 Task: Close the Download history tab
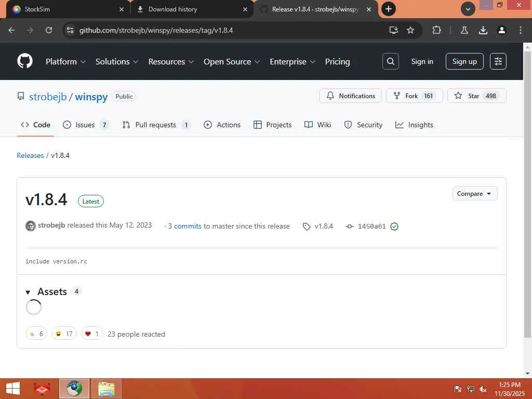[x=245, y=9]
